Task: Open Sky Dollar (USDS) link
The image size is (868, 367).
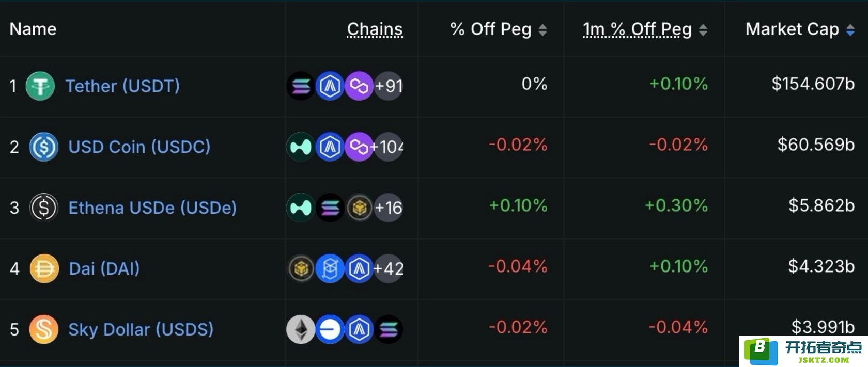Action: 141,329
